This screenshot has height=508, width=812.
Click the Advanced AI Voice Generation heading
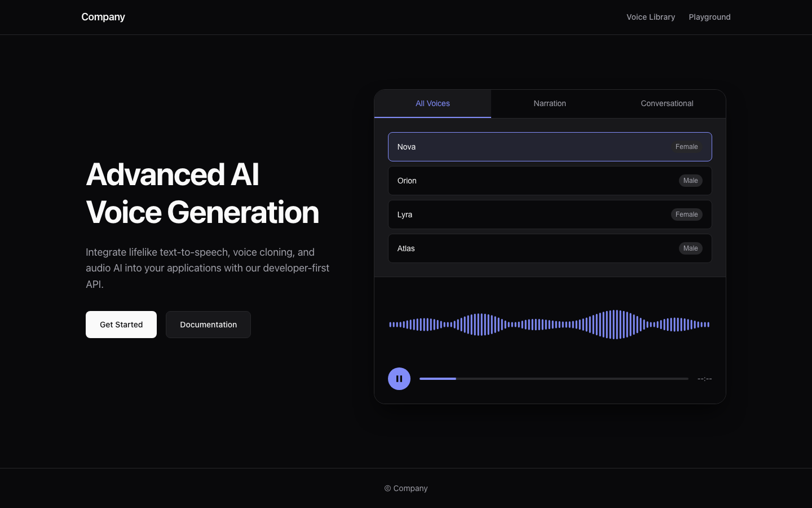point(202,193)
